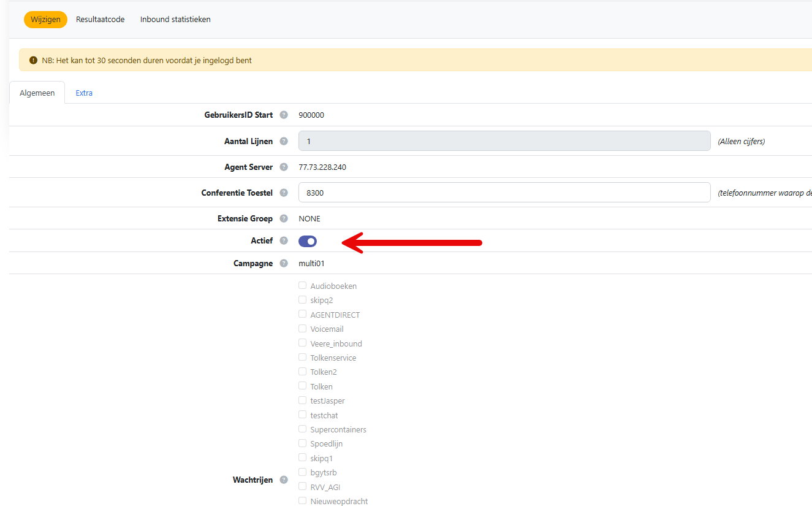Click the Wijzigen button

pos(45,20)
